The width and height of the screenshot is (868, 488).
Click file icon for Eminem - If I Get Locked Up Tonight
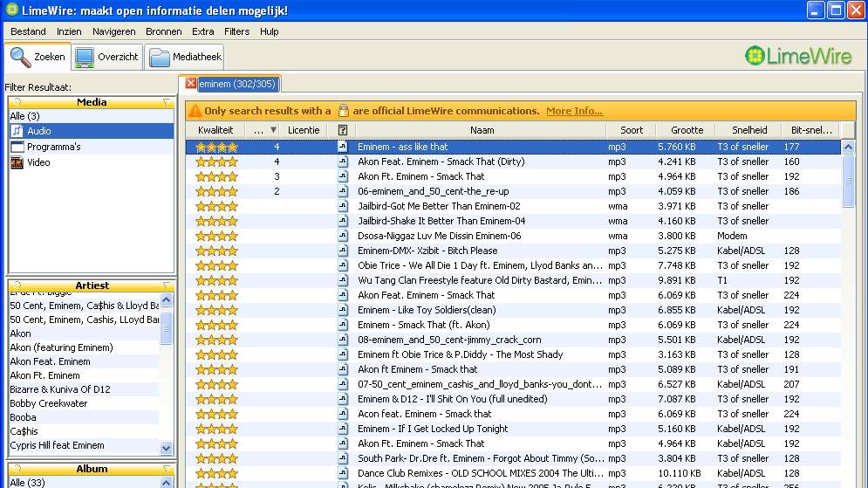click(x=343, y=428)
